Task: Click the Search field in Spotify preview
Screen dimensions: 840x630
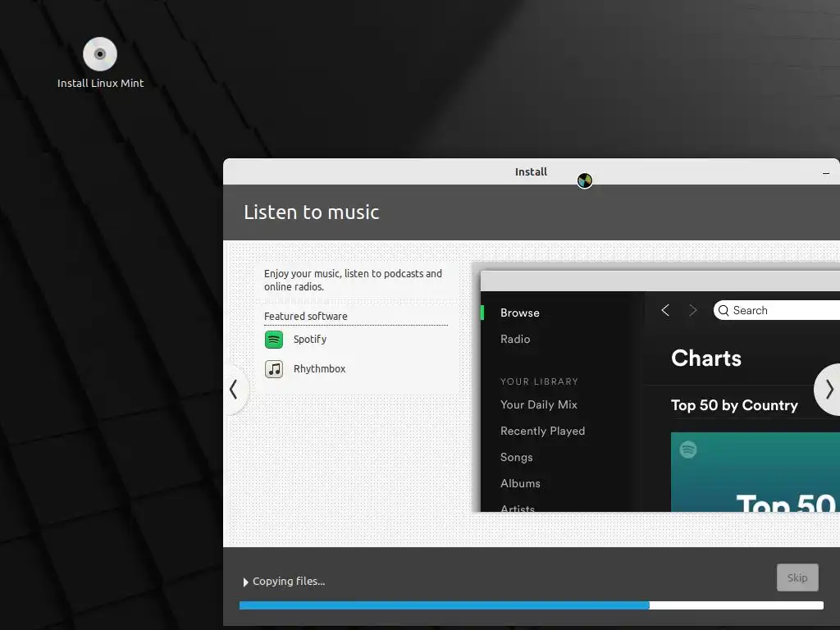Action: (x=777, y=310)
